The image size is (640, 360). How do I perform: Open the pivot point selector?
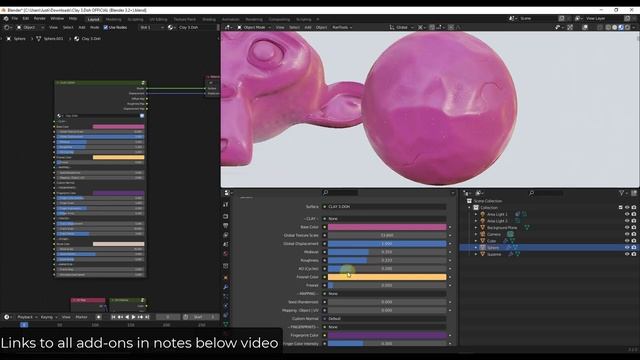point(422,27)
